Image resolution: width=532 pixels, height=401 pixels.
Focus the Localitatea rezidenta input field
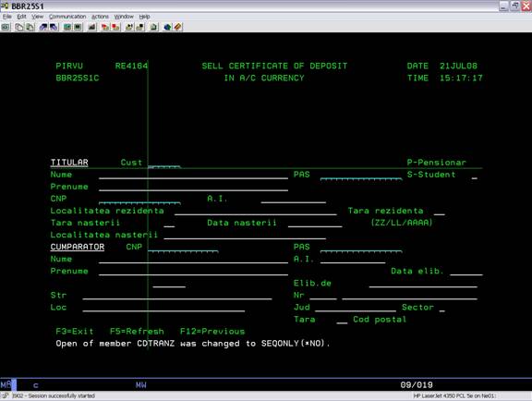tap(256, 212)
